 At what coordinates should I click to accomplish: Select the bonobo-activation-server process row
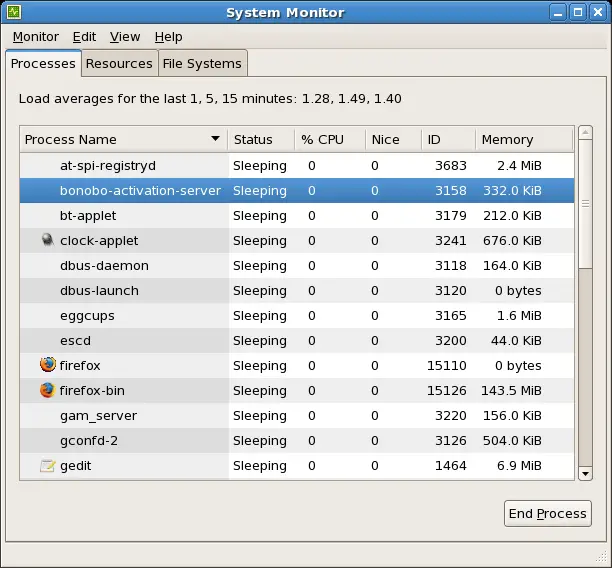point(140,190)
